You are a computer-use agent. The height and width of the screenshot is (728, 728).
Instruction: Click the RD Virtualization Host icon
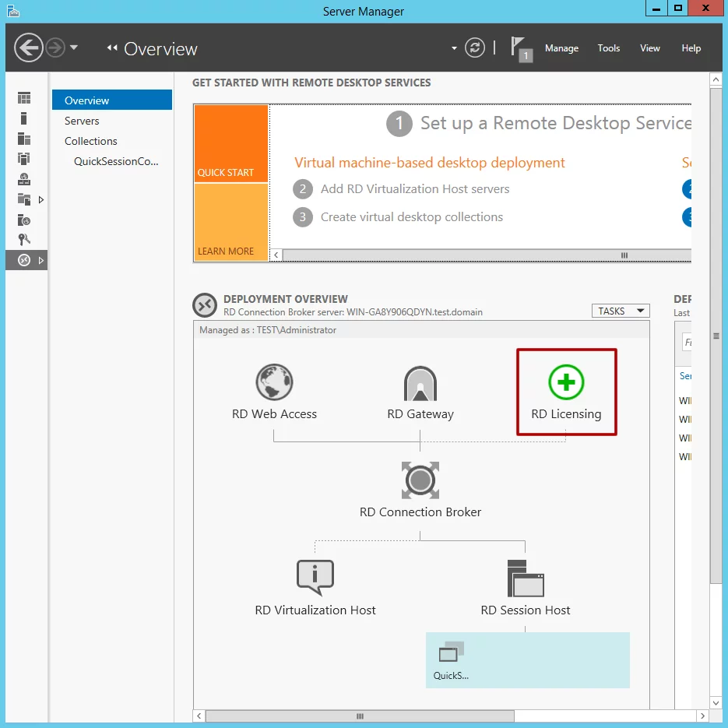[315, 578]
